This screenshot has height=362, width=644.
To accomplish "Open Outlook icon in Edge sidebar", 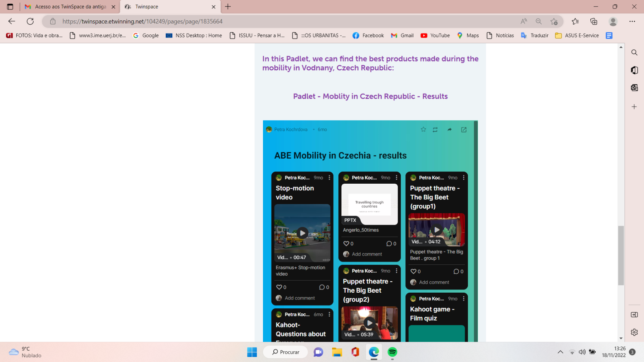I will pyautogui.click(x=634, y=88).
